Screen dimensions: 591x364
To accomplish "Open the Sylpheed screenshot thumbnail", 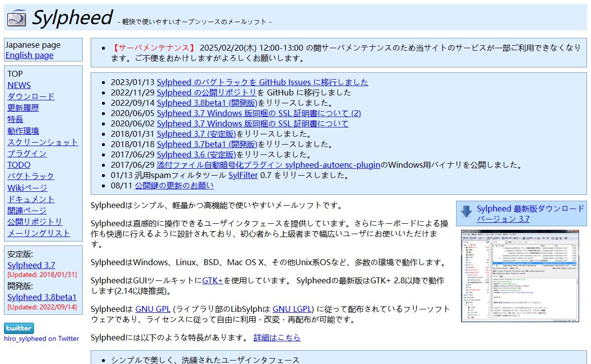I will click(520, 276).
